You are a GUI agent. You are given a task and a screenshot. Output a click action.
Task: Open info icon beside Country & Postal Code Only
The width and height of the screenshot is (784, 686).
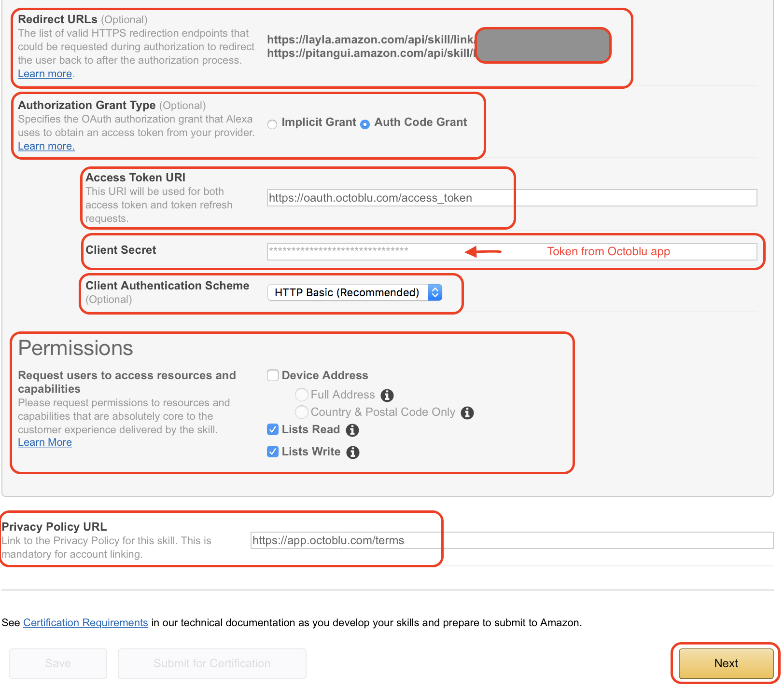point(467,413)
